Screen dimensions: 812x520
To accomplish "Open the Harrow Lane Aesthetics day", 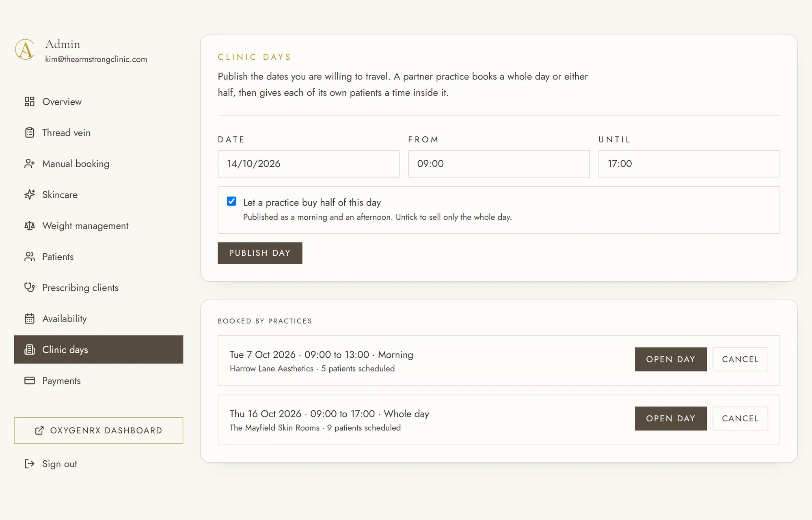I will (x=671, y=359).
